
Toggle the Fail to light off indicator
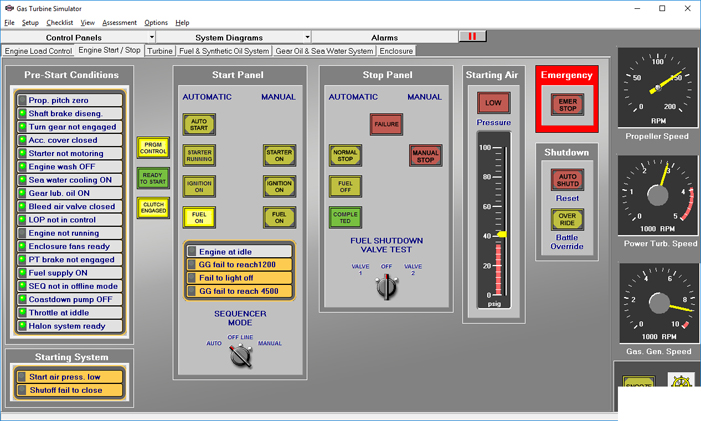(x=192, y=278)
